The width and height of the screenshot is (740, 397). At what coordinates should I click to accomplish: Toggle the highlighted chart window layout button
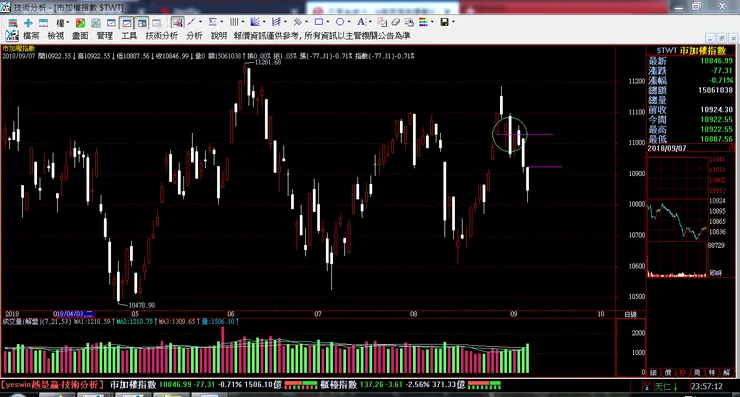126,23
